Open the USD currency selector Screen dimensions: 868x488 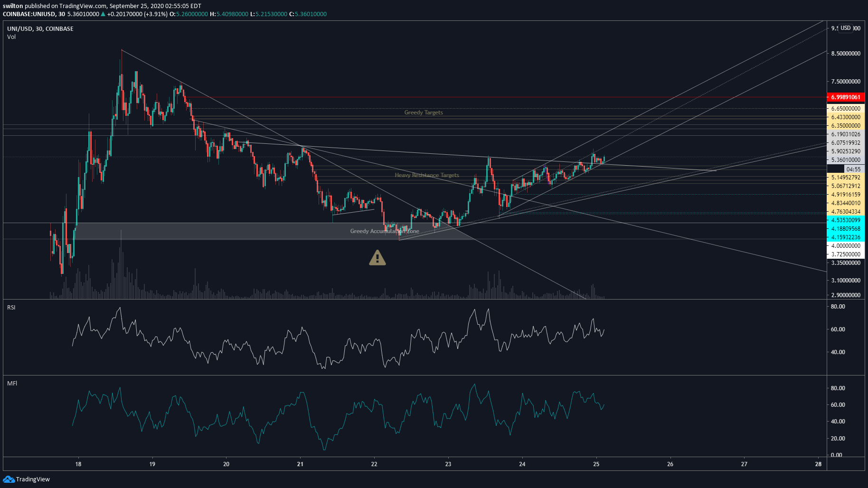(846, 28)
